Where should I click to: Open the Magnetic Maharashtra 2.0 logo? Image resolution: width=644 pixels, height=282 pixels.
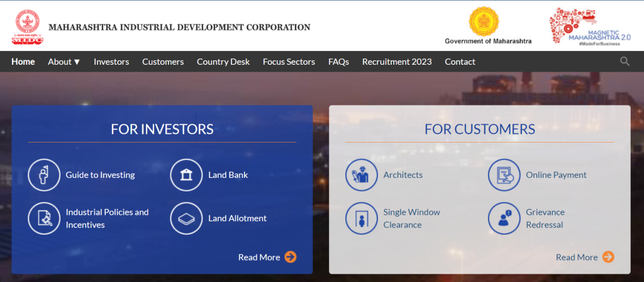(x=590, y=26)
